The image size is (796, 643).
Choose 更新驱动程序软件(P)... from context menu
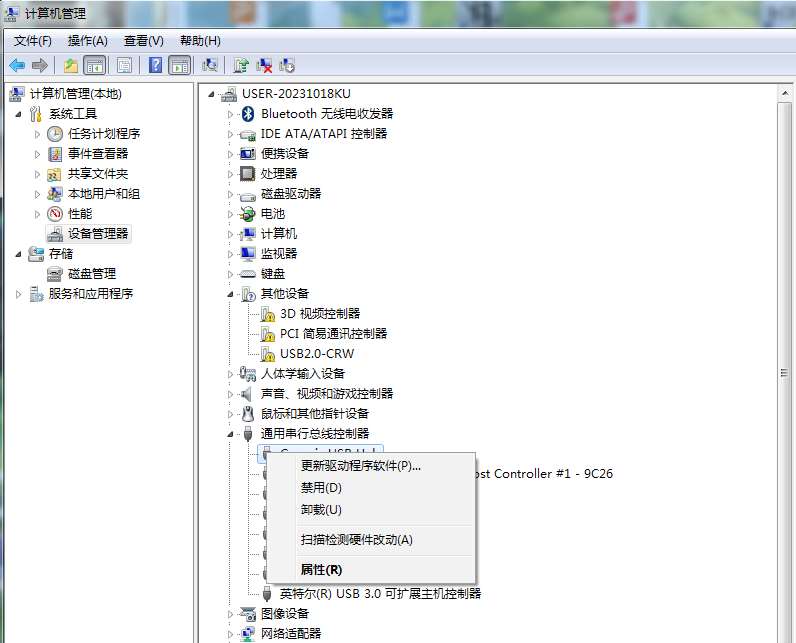[361, 466]
